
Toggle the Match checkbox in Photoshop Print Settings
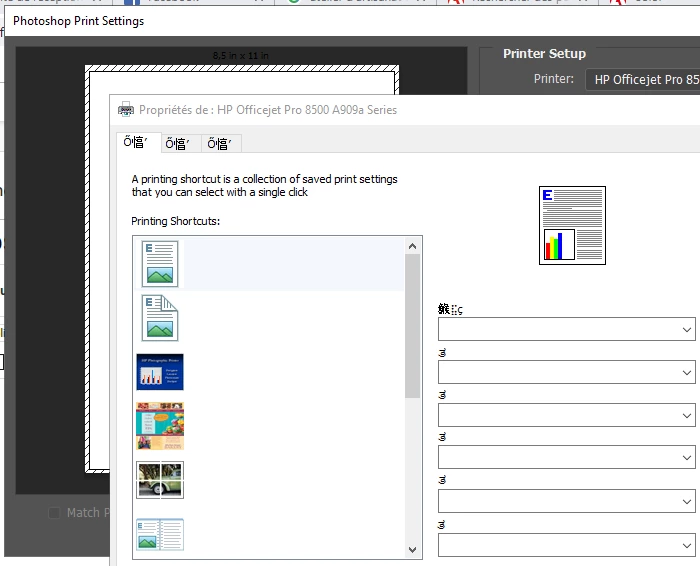(54, 513)
